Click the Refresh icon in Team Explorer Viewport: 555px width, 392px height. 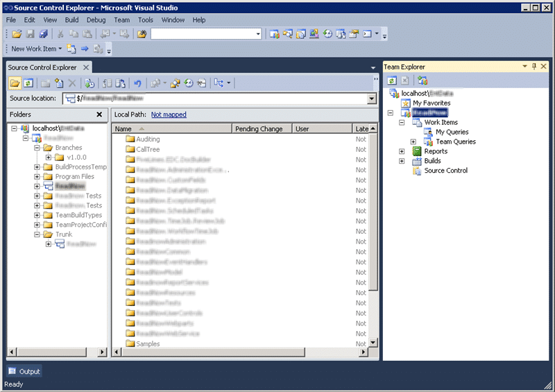391,80
